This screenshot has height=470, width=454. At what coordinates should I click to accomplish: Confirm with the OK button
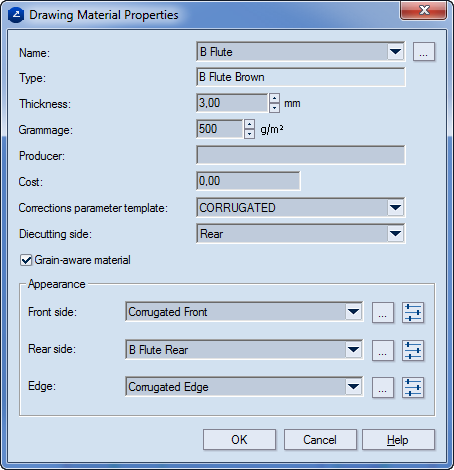(x=239, y=440)
